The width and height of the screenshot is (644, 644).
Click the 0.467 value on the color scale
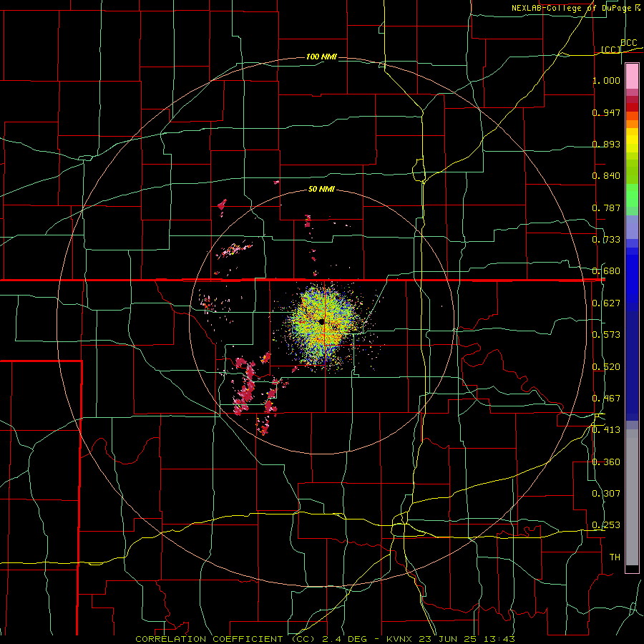(x=606, y=399)
